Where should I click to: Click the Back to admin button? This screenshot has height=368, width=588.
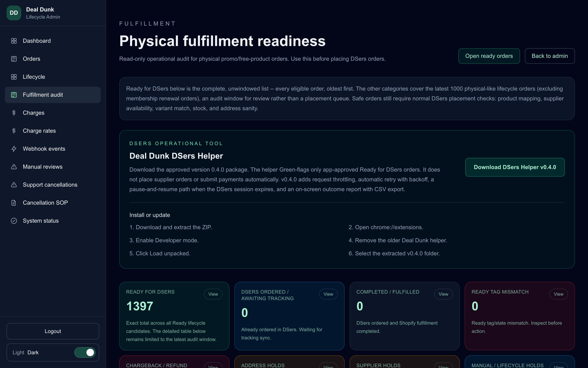550,56
